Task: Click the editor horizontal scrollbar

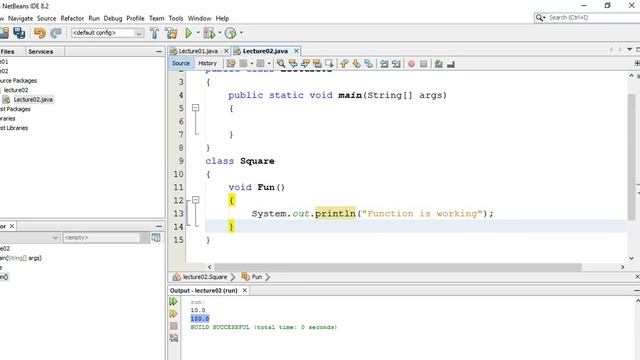Action: point(398,267)
